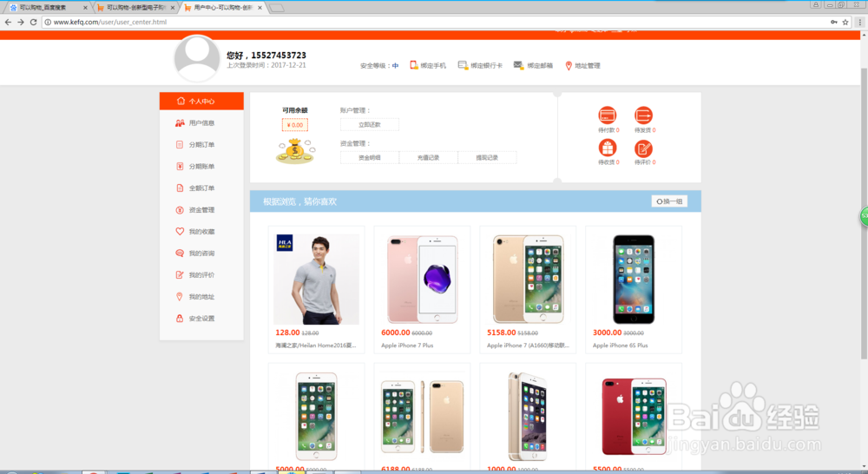868x474 pixels.
Task: Click the saved password key icon
Action: (833, 23)
